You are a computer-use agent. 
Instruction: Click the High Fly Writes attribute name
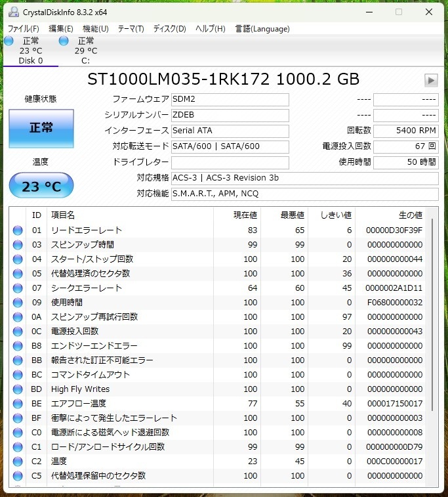click(81, 389)
